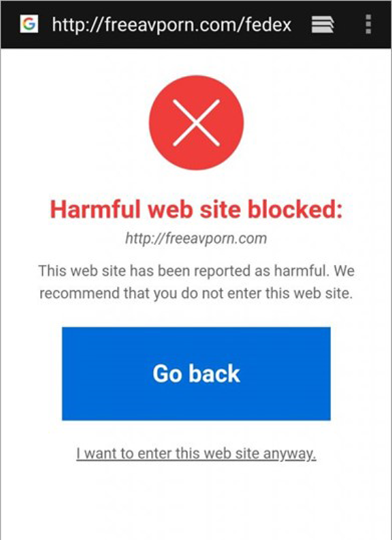Screen dimensions: 392x540
Task: Click the white X cross in red circle
Action: click(x=196, y=123)
